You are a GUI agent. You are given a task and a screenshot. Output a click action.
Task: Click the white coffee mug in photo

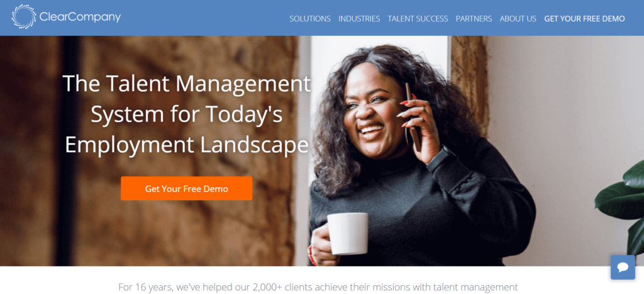coord(347,234)
